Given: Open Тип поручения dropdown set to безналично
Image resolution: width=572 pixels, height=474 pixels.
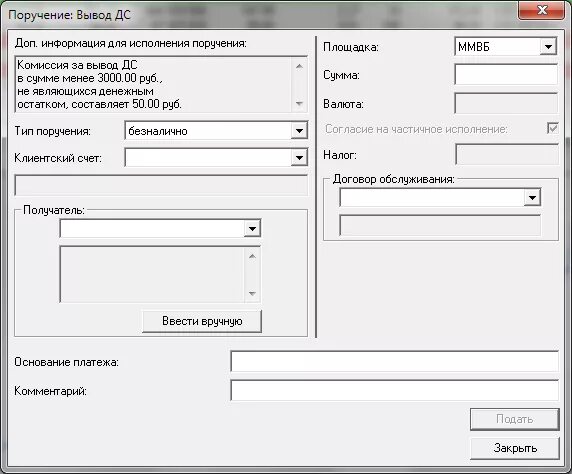Looking at the screenshot, I should (x=216, y=130).
